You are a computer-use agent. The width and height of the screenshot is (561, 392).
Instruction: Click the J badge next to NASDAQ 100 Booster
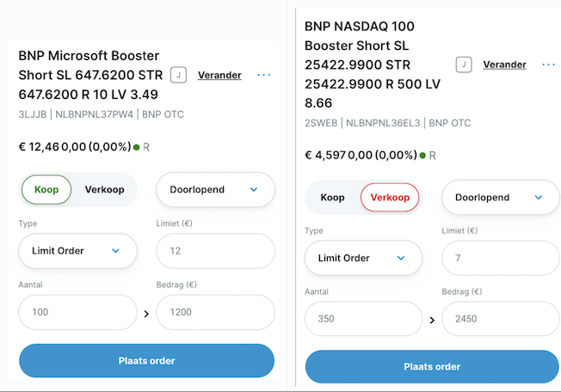click(464, 64)
